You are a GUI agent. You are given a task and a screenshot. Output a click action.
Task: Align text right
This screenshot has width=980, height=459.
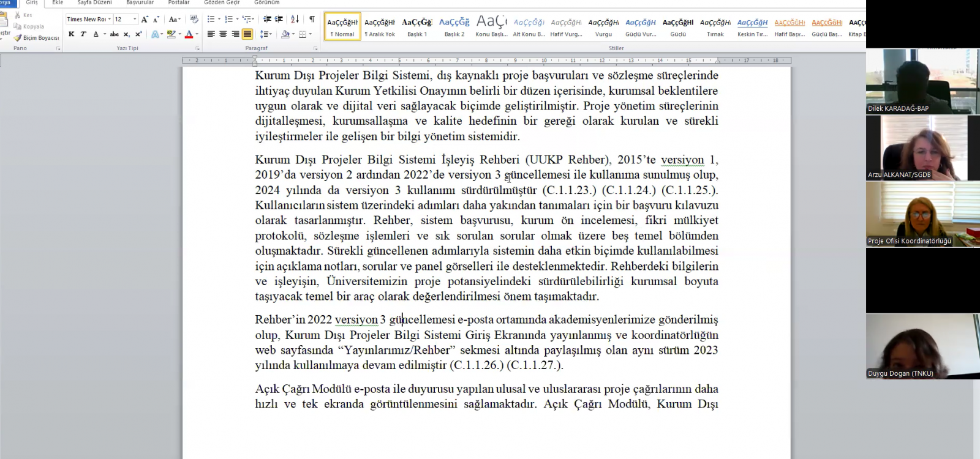click(x=235, y=34)
